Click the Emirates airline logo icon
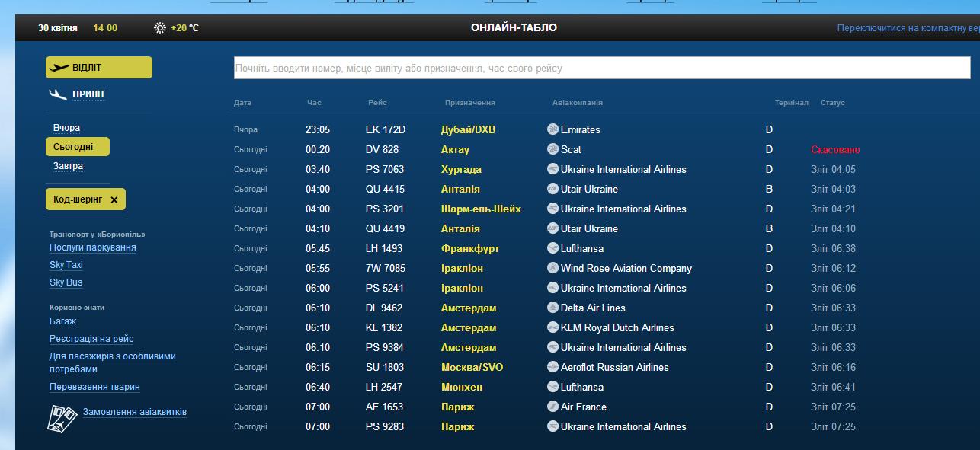The width and height of the screenshot is (980, 450). (553, 129)
